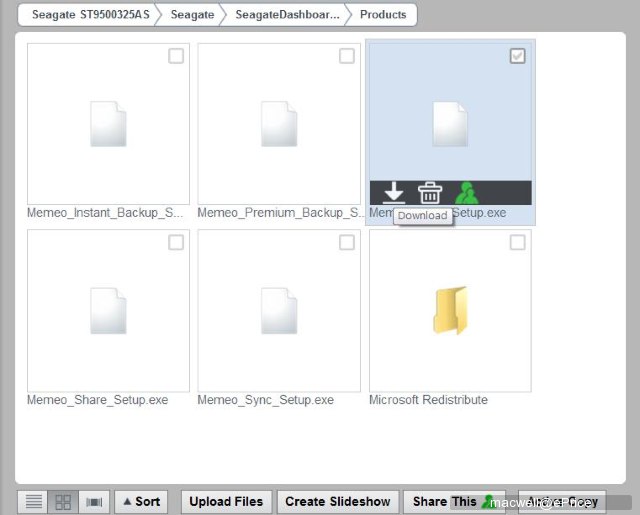Check the Memeo_Instant_Backup file checkbox
640x515 pixels.
pyautogui.click(x=176, y=56)
